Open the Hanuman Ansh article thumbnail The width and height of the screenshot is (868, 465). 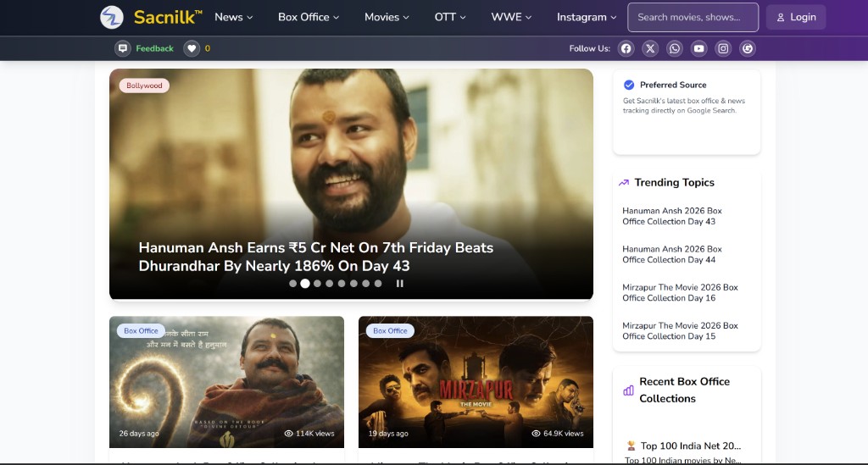(x=226, y=382)
